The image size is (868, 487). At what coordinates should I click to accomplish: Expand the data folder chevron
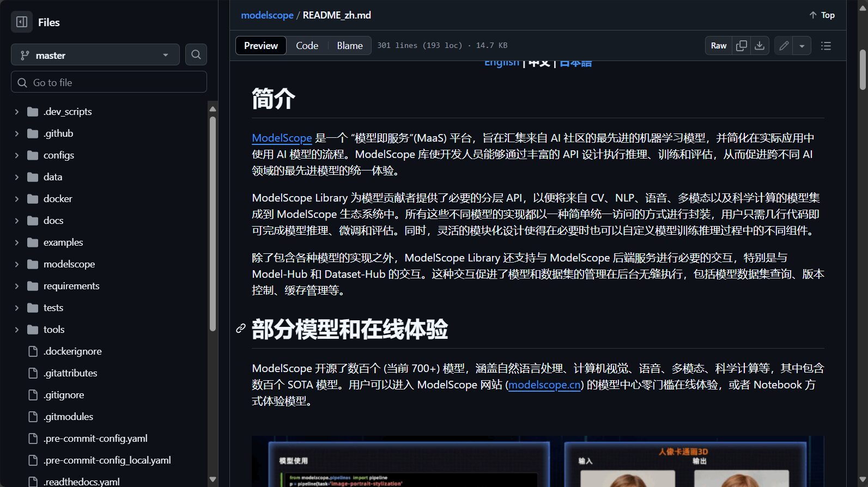(16, 177)
